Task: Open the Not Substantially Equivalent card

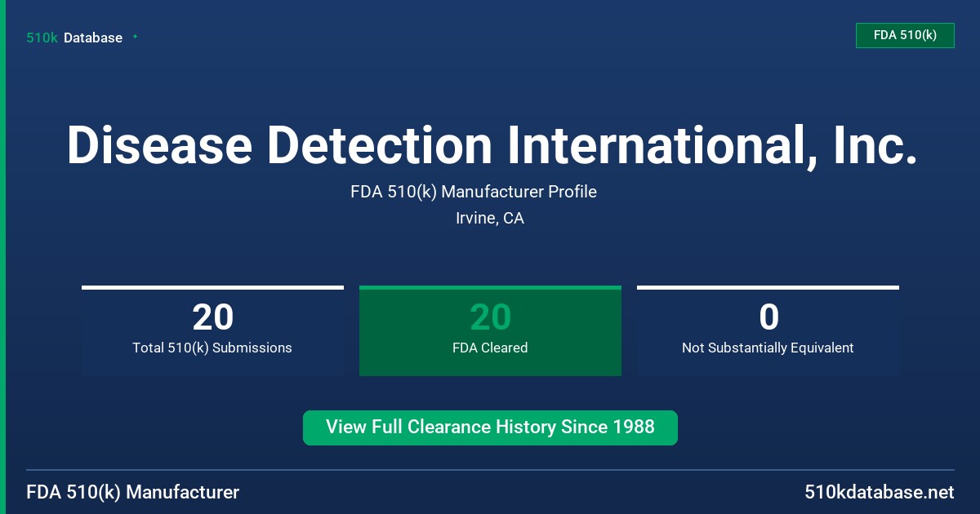Action: point(768,331)
